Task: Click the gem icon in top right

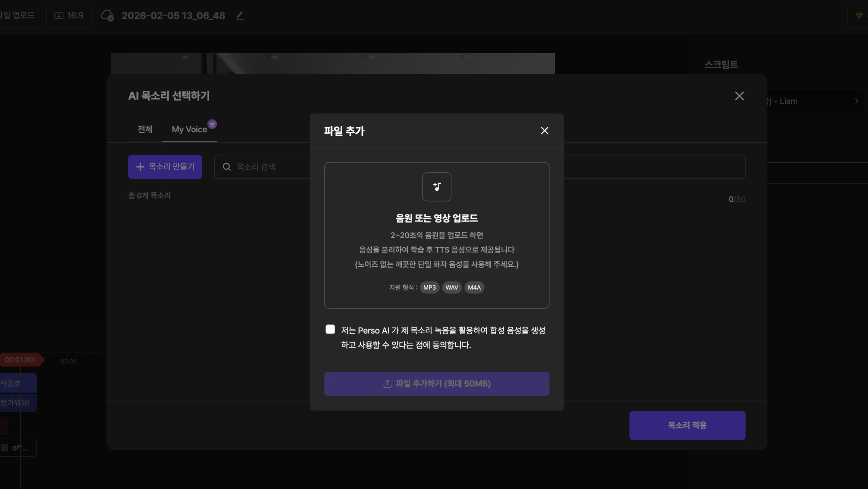Action: point(859,15)
